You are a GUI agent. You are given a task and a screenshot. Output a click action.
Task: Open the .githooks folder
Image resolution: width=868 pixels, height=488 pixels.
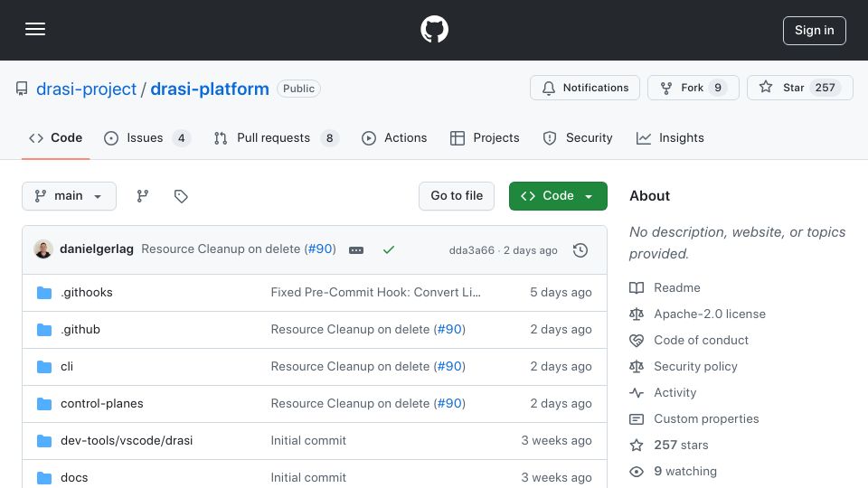coord(87,292)
